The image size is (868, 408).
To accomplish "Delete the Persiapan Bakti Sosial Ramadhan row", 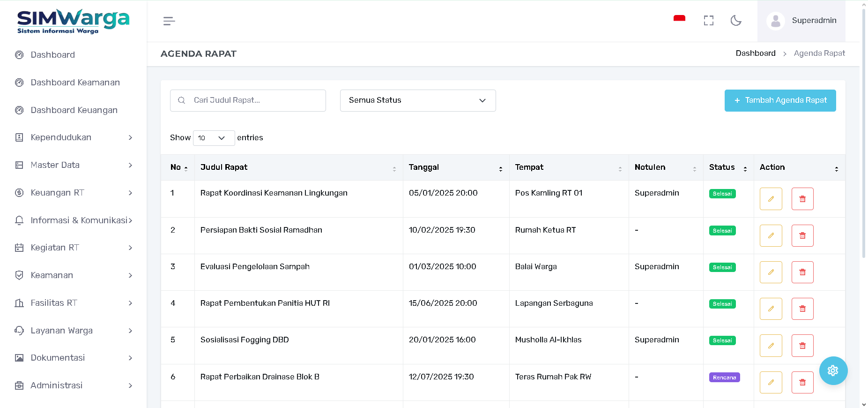I will pyautogui.click(x=802, y=235).
